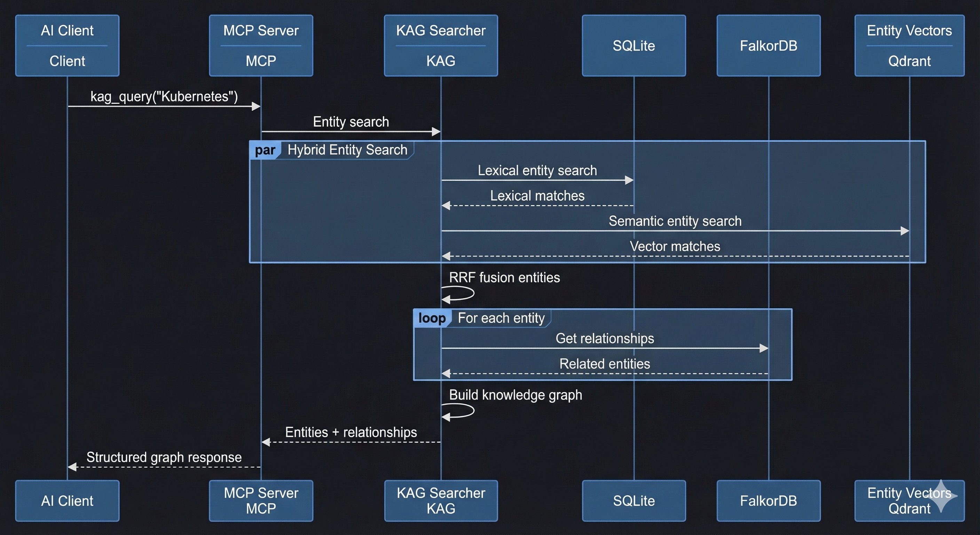
Task: Click the par fragment label
Action: click(x=265, y=150)
